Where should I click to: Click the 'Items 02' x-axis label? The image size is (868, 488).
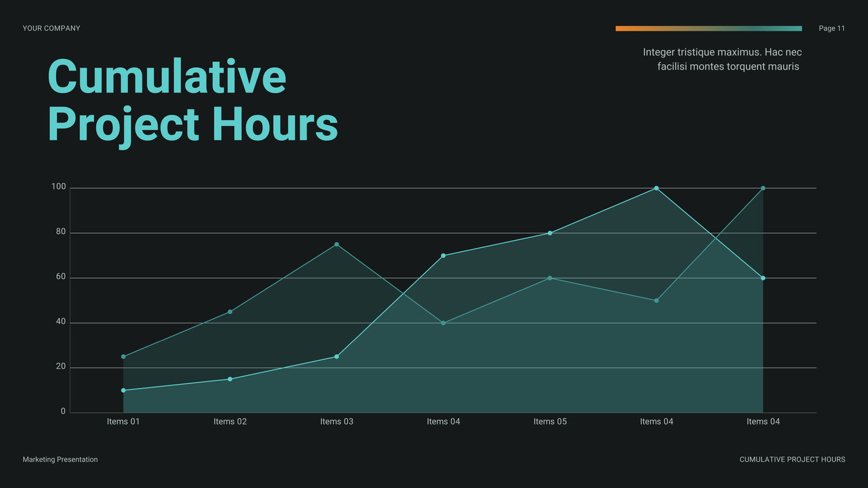230,422
